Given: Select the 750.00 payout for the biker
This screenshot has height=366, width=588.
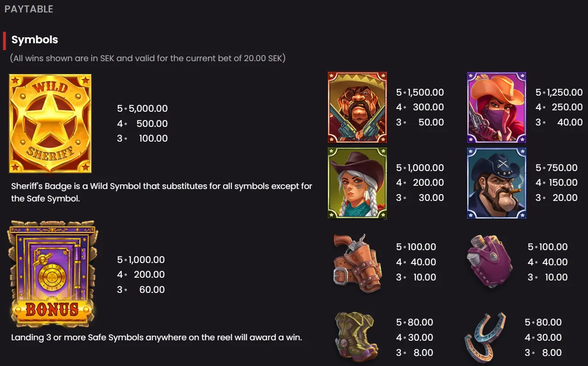Looking at the screenshot, I should pyautogui.click(x=560, y=167).
